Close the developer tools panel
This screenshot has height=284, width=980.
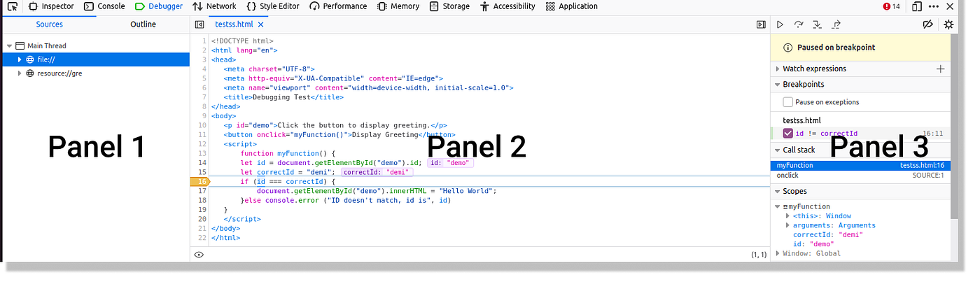coord(950,6)
